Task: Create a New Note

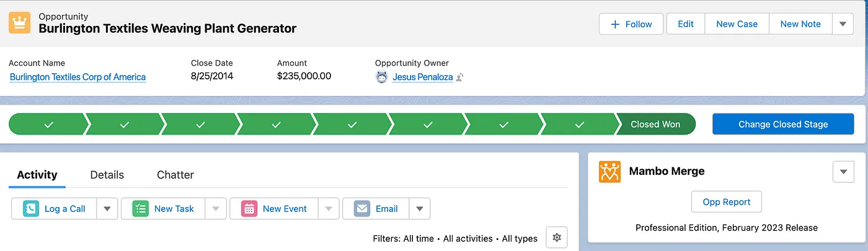Action: click(x=800, y=24)
